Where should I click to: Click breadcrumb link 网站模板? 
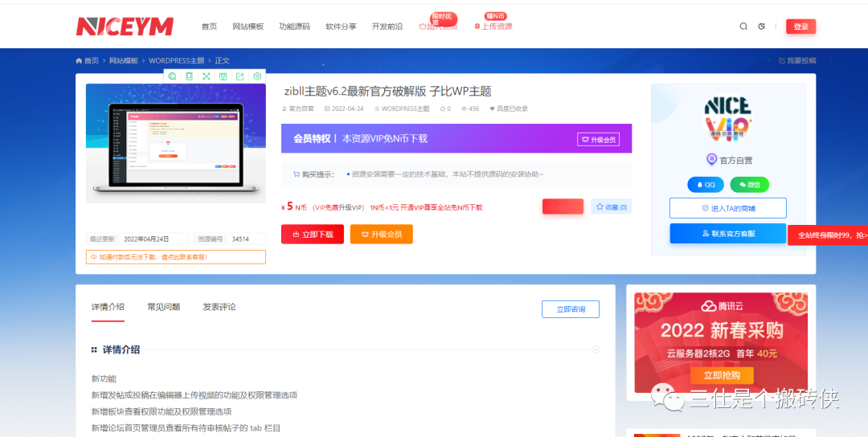pos(124,60)
